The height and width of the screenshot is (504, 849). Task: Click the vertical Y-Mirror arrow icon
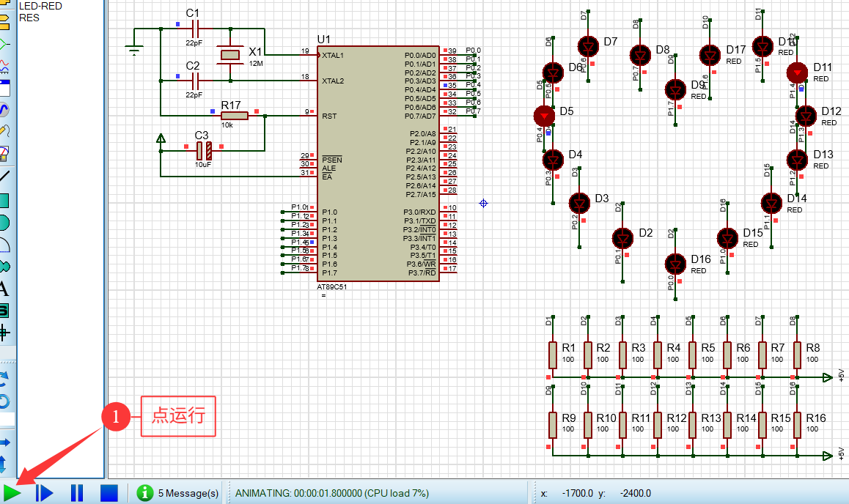point(3,464)
